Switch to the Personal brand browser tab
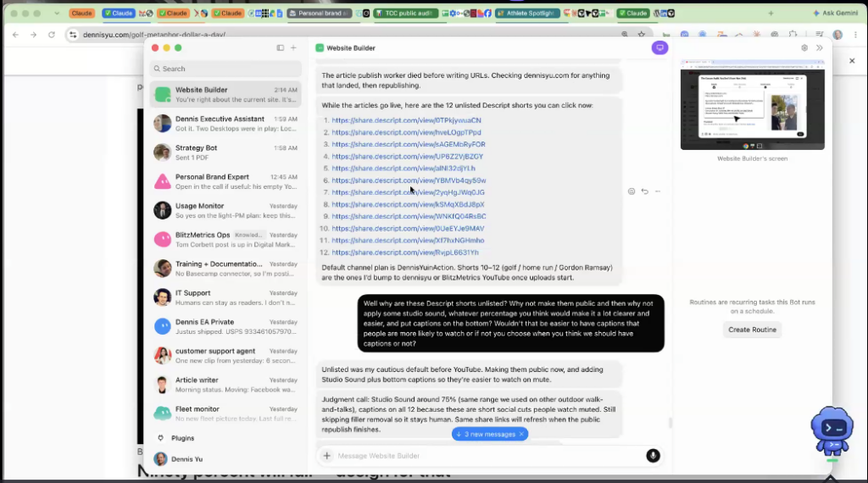 (x=320, y=13)
